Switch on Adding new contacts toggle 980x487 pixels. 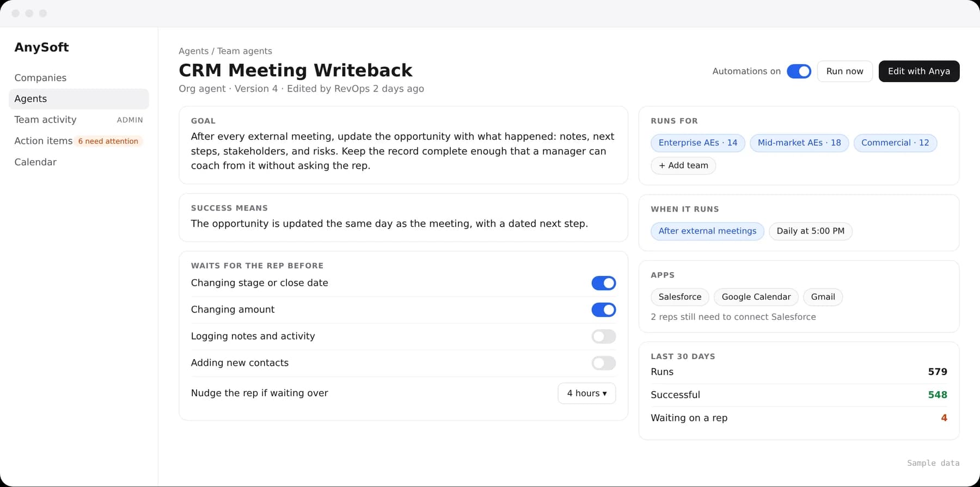(604, 363)
